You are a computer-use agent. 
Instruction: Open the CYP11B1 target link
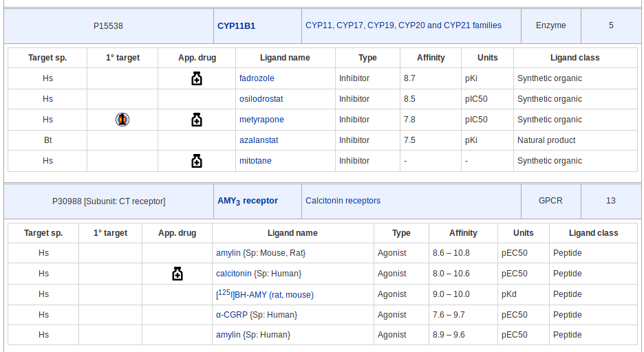coord(236,26)
